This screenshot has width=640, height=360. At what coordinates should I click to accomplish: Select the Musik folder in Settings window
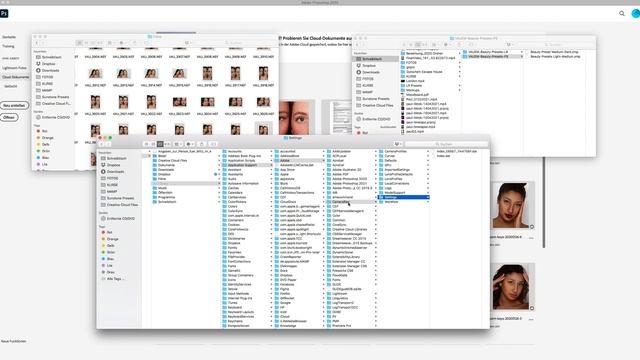162,188
